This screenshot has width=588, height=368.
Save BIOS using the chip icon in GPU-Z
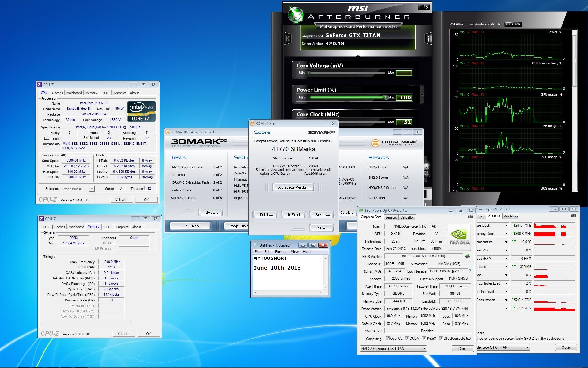coord(468,256)
